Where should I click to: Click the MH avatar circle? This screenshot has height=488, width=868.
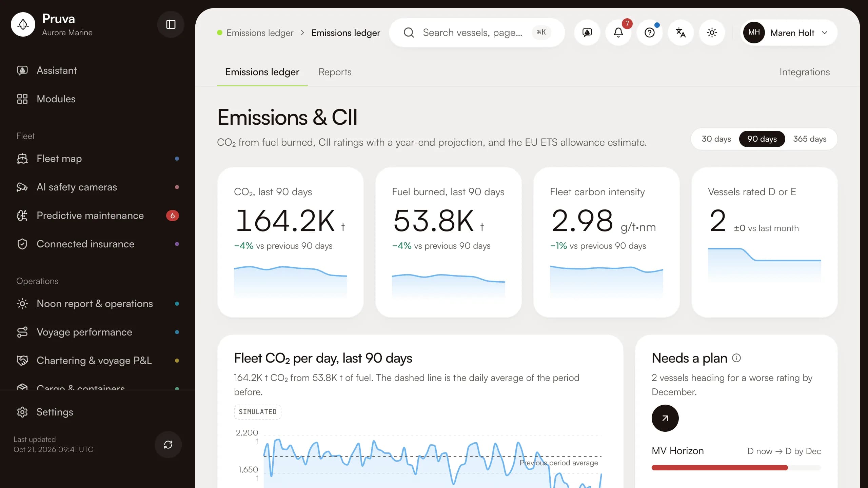(754, 33)
